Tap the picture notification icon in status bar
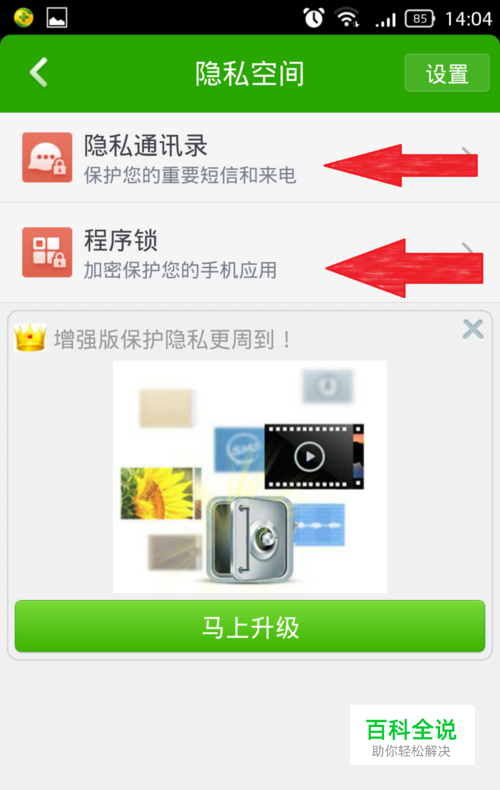500x790 pixels. [x=57, y=18]
